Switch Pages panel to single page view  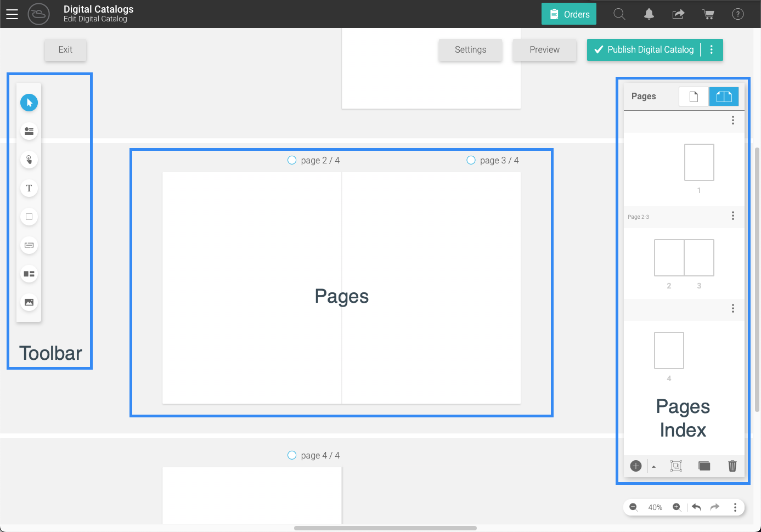pyautogui.click(x=694, y=96)
